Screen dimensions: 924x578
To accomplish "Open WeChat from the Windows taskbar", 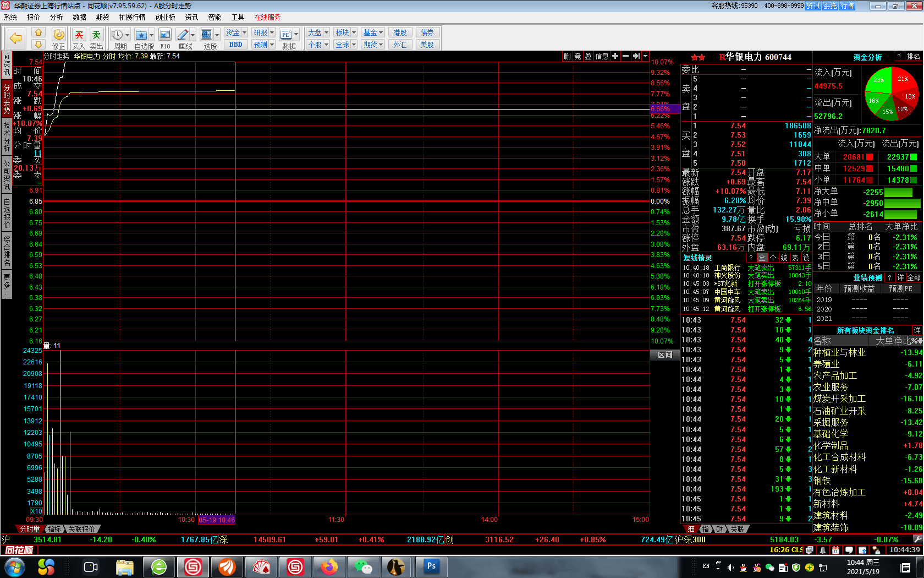I will point(364,566).
